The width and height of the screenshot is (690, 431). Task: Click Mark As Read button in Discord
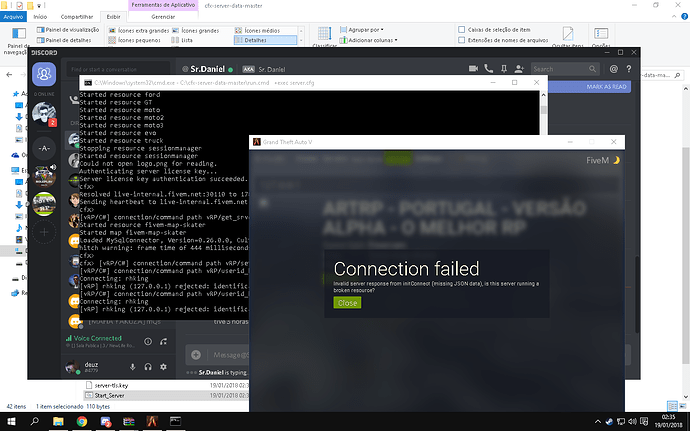coord(606,87)
